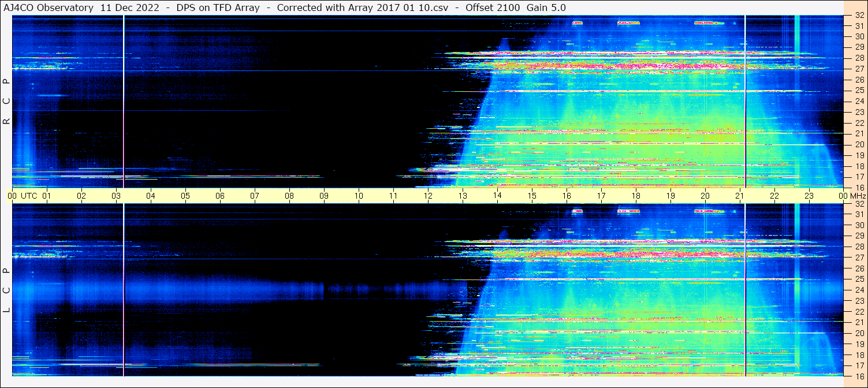Click the 11 hour label on time axis

click(393, 196)
